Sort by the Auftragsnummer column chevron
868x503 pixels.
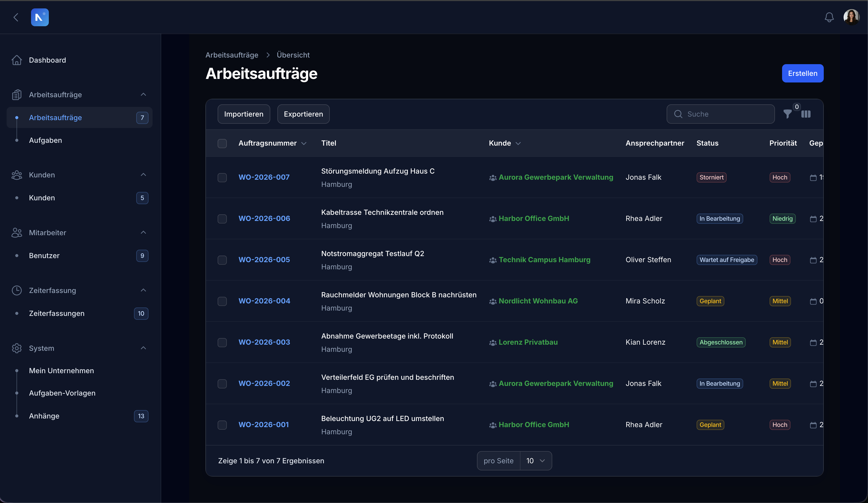tap(304, 143)
